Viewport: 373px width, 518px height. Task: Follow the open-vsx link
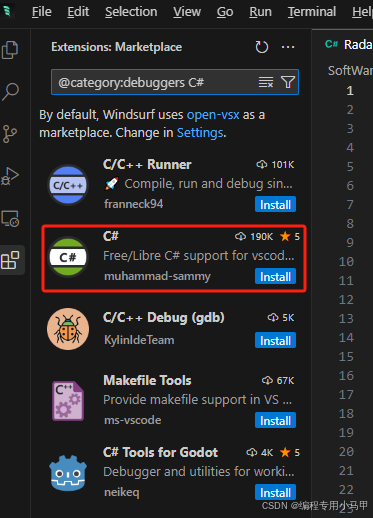point(213,115)
